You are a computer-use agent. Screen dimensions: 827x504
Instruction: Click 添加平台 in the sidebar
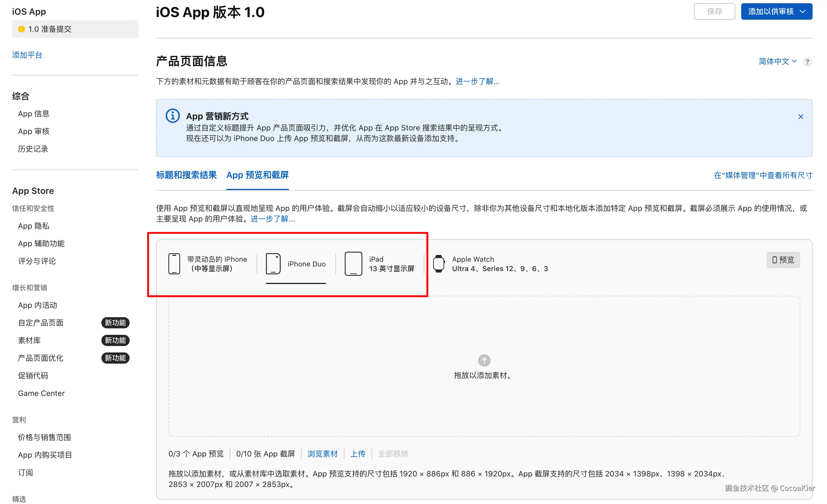tap(27, 55)
